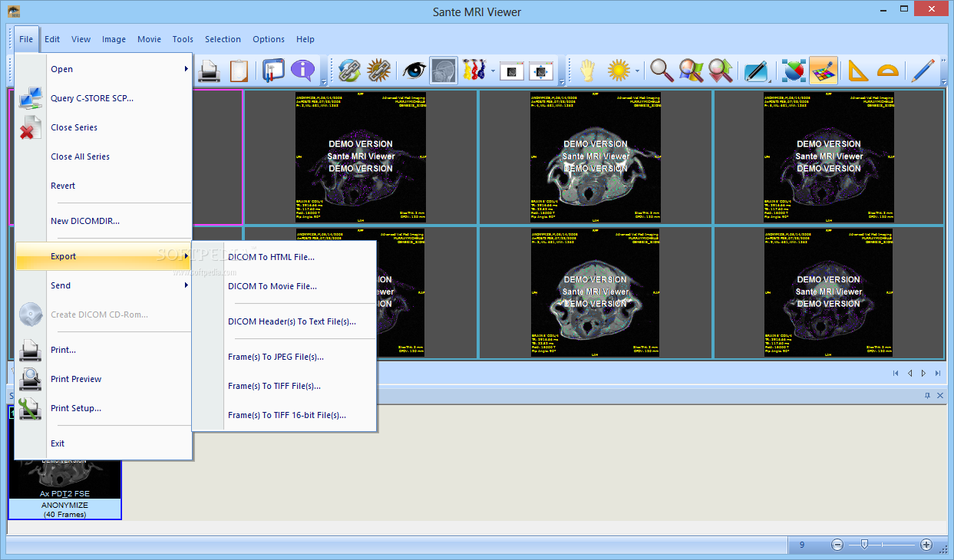Image resolution: width=954 pixels, height=560 pixels.
Task: Click the colored-windows magnifier zoom icon
Action: 691,71
